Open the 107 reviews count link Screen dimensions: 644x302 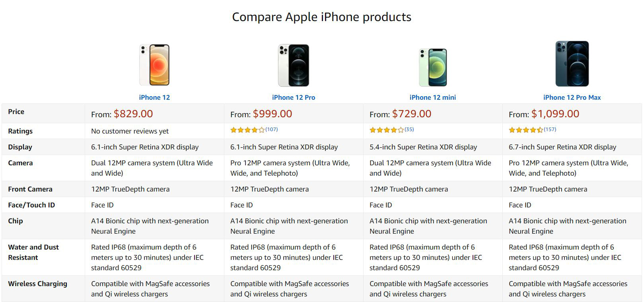click(x=272, y=130)
